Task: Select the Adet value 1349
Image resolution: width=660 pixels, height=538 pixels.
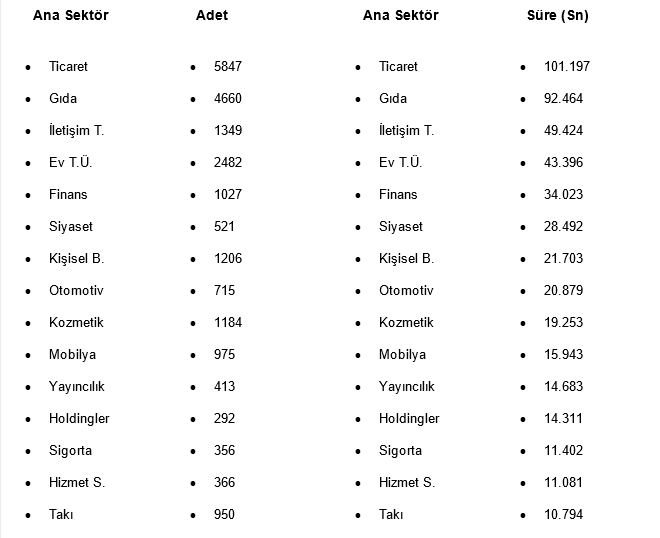Action: point(228,130)
